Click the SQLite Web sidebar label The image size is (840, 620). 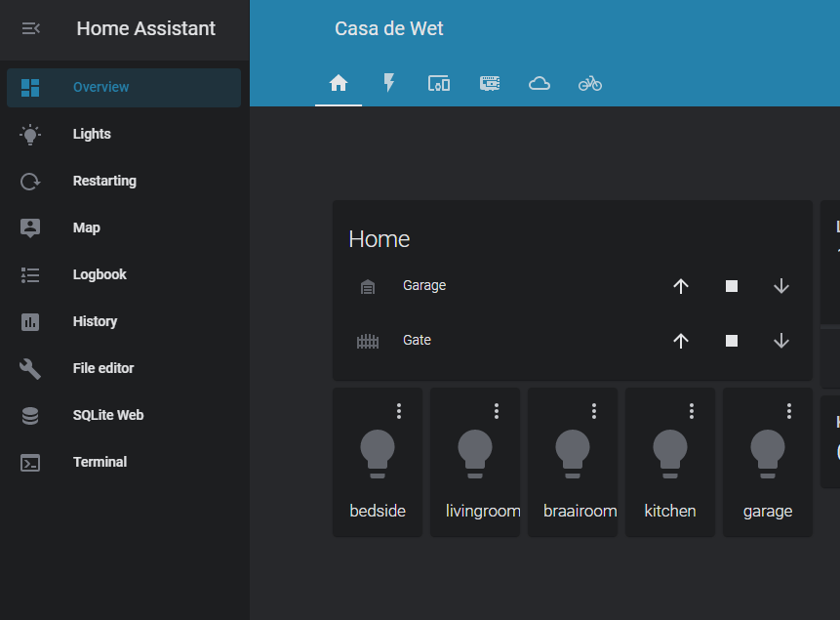click(108, 415)
